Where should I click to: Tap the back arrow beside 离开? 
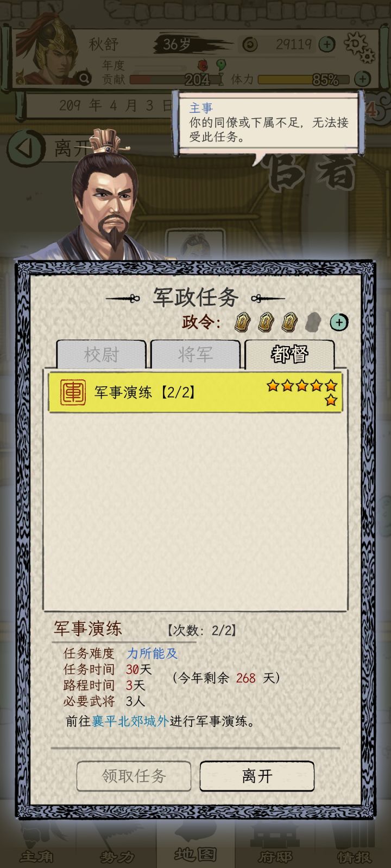point(26,148)
